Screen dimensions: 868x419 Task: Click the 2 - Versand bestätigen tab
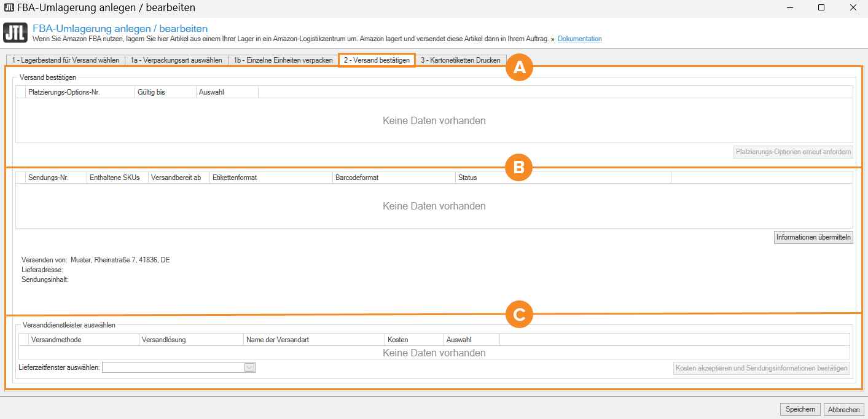point(377,60)
